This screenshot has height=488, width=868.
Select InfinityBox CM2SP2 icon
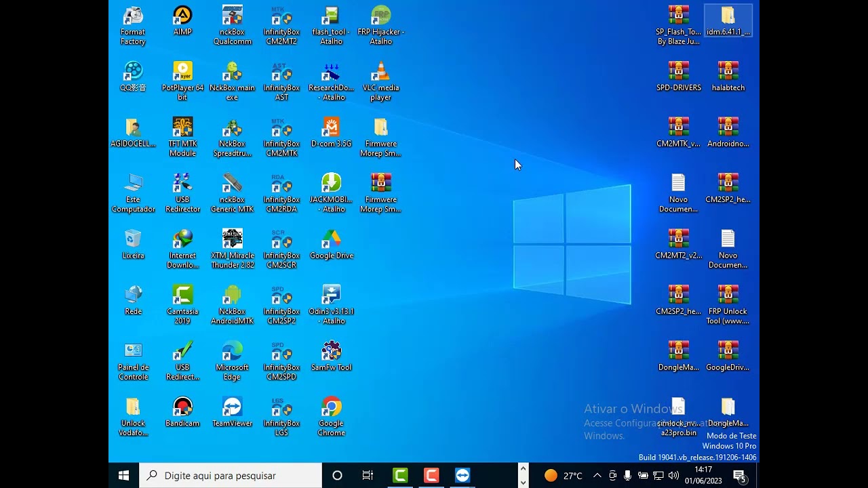281,305
